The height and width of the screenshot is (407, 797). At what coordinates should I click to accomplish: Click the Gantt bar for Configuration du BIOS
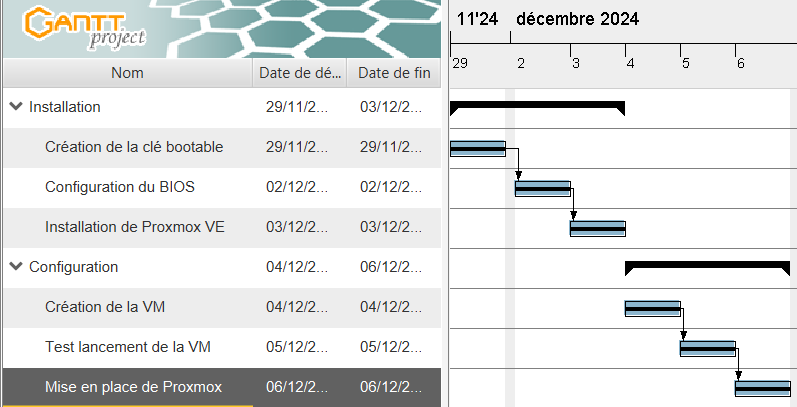coord(542,188)
